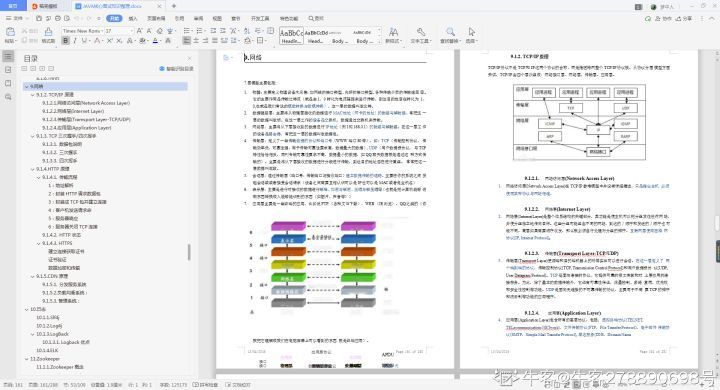This screenshot has height=390, width=720.
Task: Collapse the 9.1.5 CDN outline node
Action: pyautogui.click(x=33, y=277)
